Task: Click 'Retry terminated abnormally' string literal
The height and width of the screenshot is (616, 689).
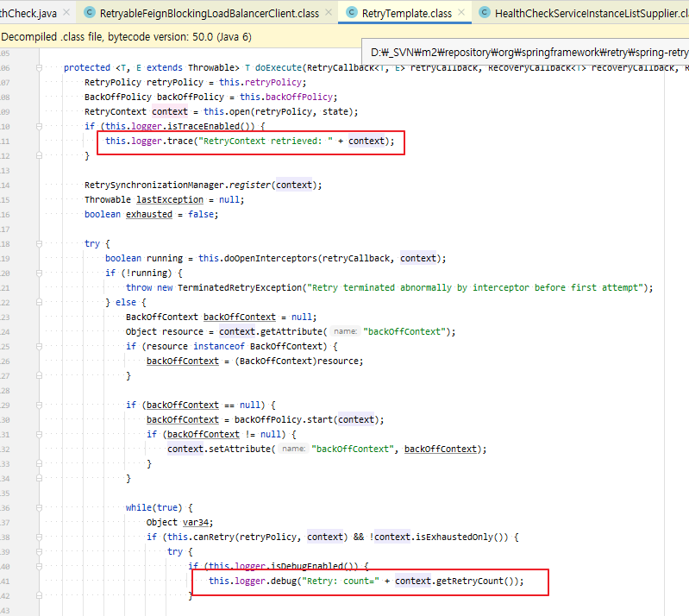Action: (x=475, y=287)
